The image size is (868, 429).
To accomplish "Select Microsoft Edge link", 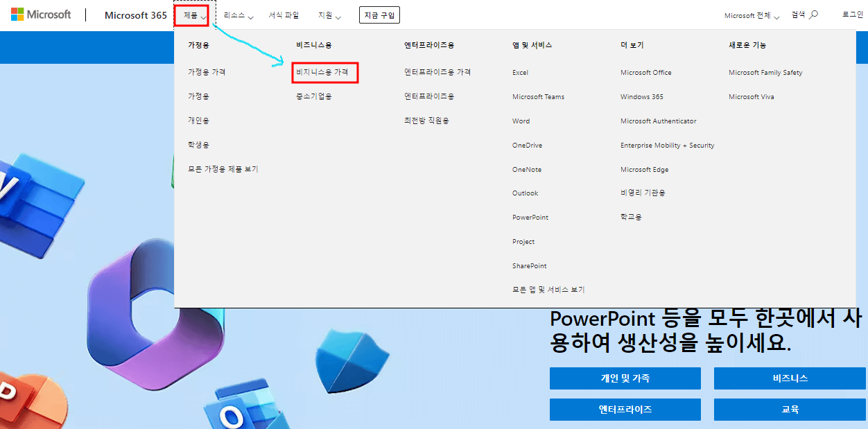I will 645,169.
